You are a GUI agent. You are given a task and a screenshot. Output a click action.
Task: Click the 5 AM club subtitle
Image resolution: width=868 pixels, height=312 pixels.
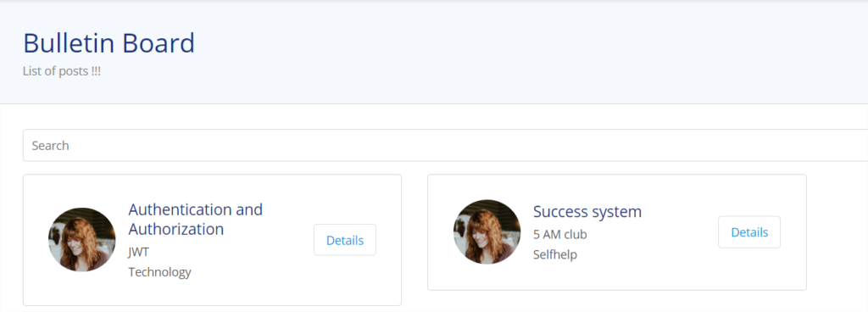[559, 235]
